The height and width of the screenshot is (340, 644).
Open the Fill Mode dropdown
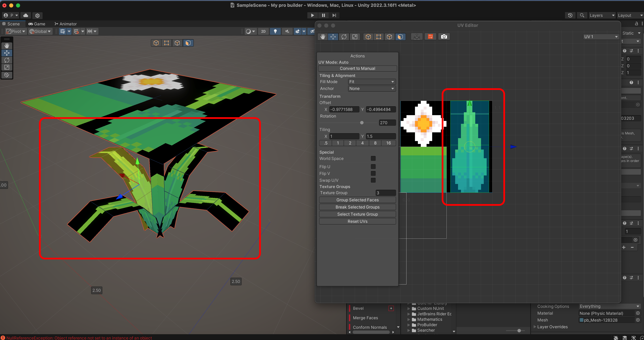coord(372,82)
